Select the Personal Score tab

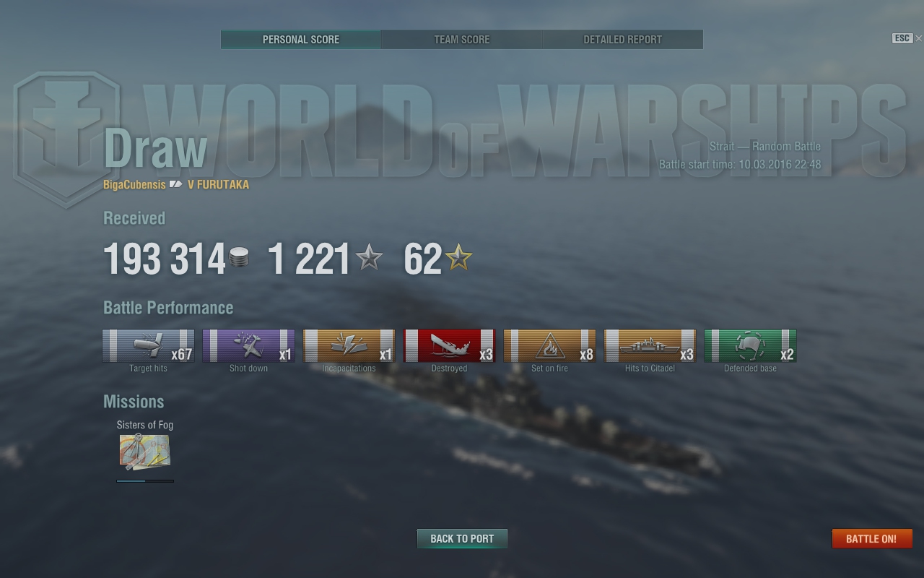point(301,40)
